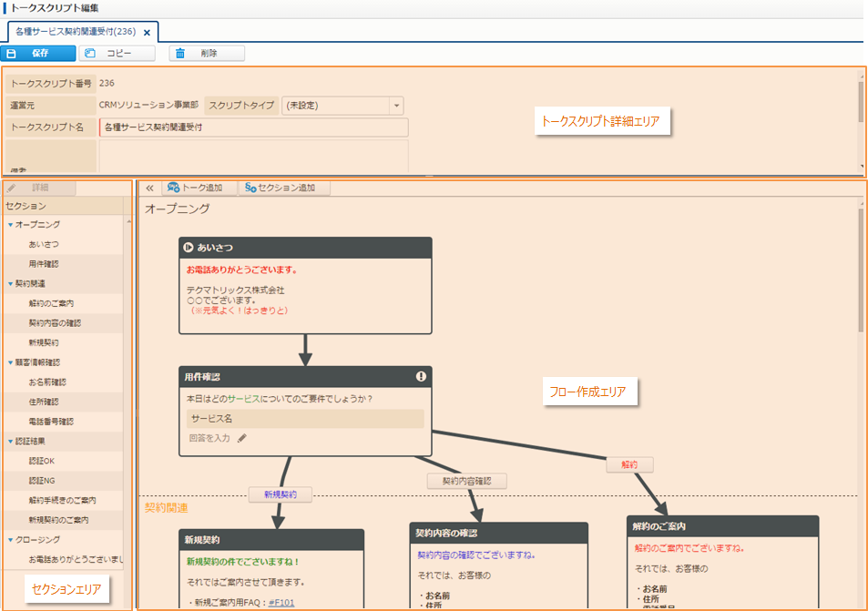The image size is (868, 611).
Task: Click the トークスクリプト名 input field
Action: tap(253, 127)
